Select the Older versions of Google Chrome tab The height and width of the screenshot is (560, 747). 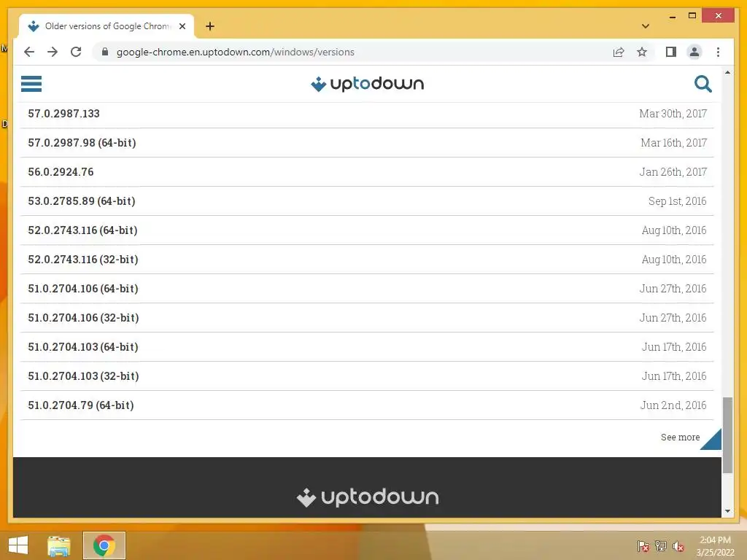pyautogui.click(x=107, y=26)
